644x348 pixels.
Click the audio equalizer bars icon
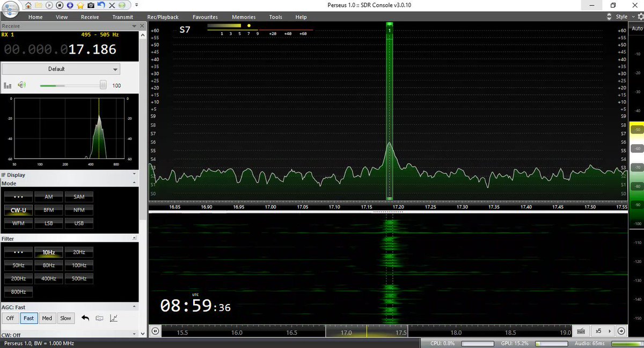click(8, 85)
